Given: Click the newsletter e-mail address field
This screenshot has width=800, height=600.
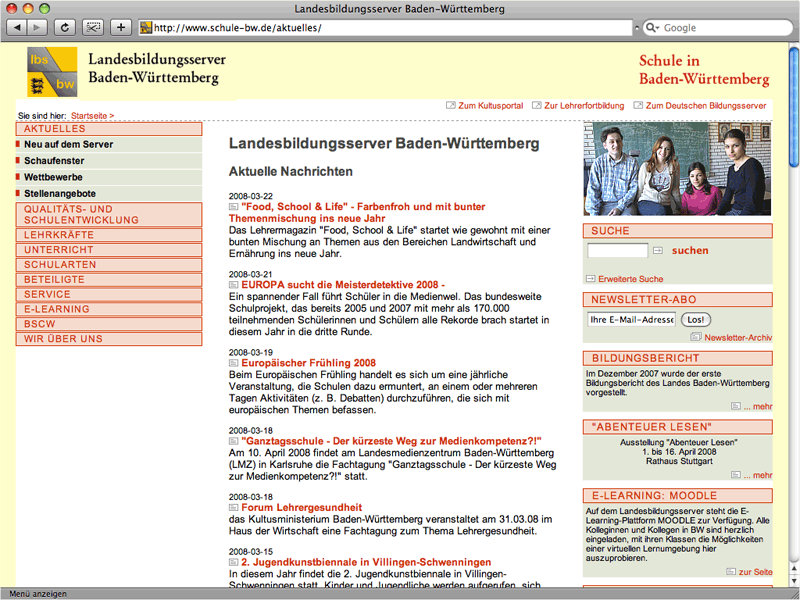Looking at the screenshot, I should (631, 320).
